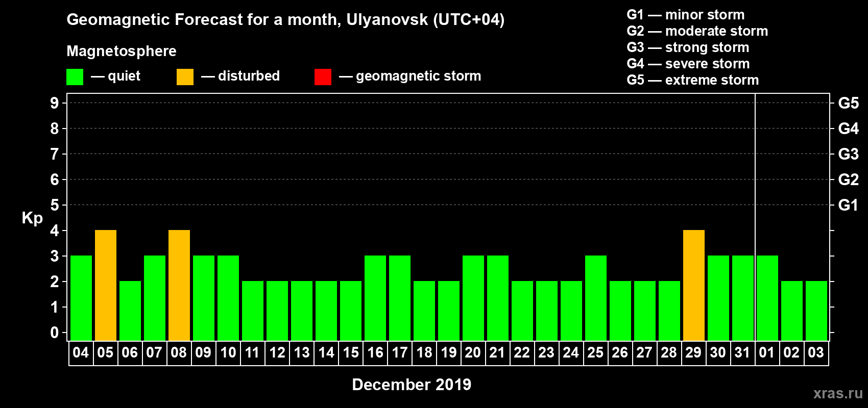Click the orange disturbed legend swatch
The image size is (868, 408).
tap(185, 77)
